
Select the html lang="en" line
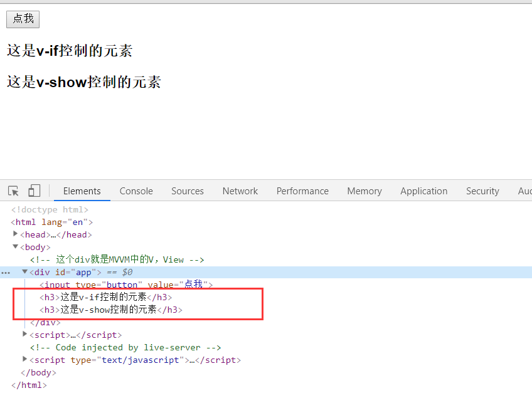[x=52, y=222]
